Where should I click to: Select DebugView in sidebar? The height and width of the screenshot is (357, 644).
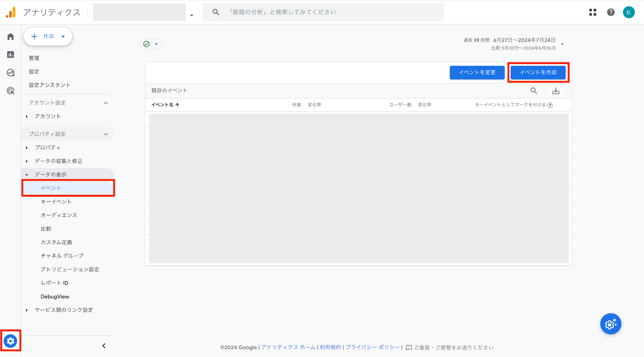[x=55, y=297]
